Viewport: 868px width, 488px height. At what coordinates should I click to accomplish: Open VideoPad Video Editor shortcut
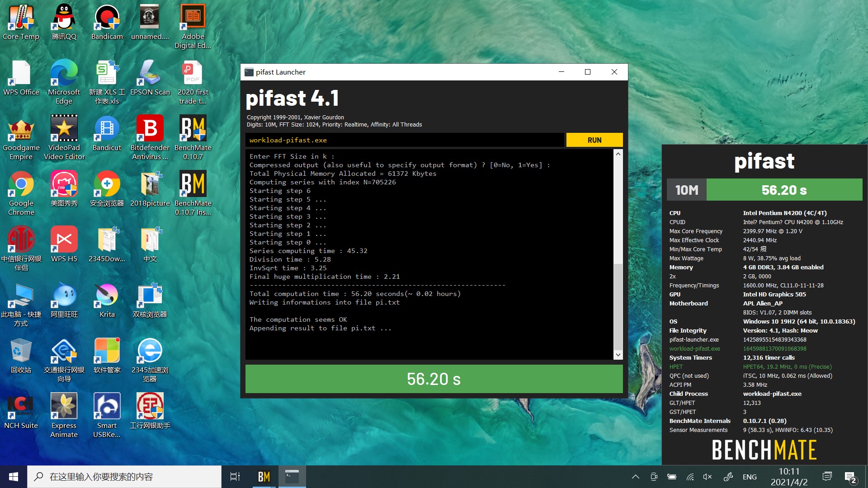click(x=64, y=137)
